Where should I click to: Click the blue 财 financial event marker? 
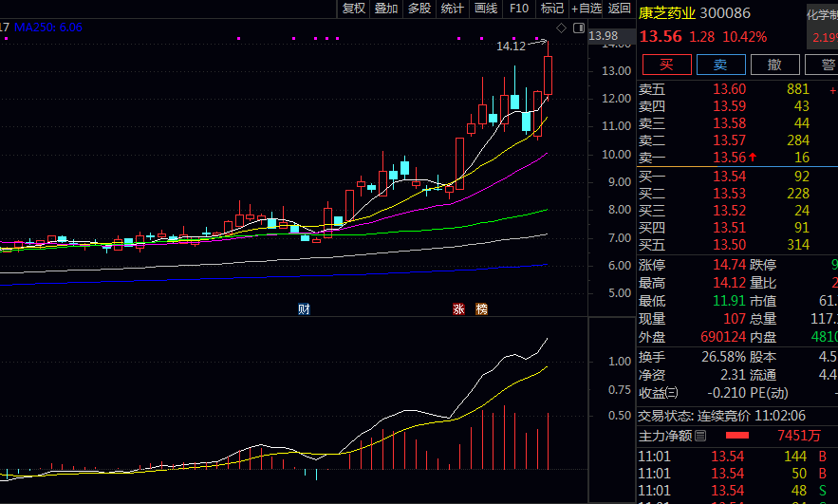[x=304, y=309]
